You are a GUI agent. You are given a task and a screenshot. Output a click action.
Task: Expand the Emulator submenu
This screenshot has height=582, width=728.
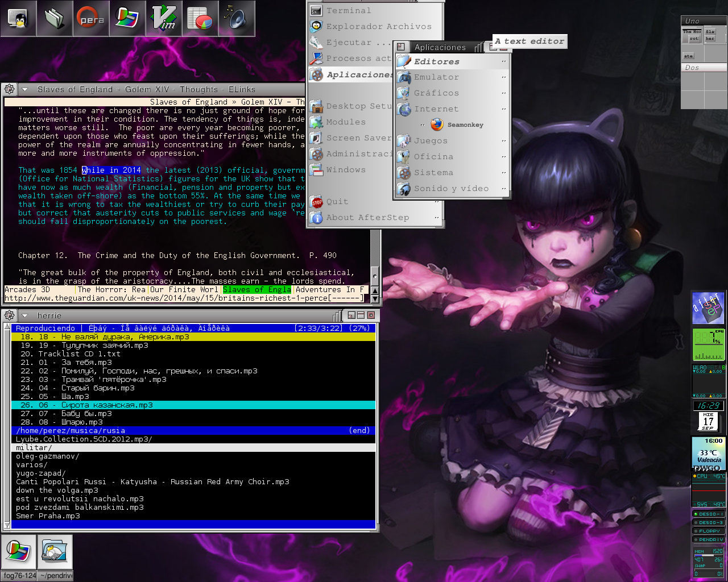tap(452, 77)
